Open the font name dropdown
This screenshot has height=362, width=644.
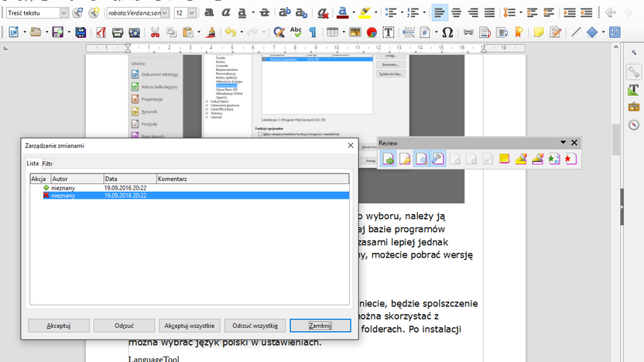click(x=165, y=12)
